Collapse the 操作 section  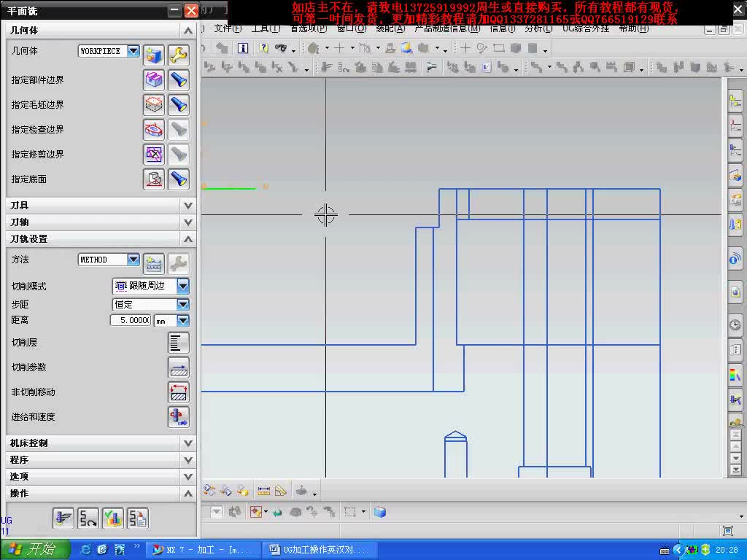188,494
